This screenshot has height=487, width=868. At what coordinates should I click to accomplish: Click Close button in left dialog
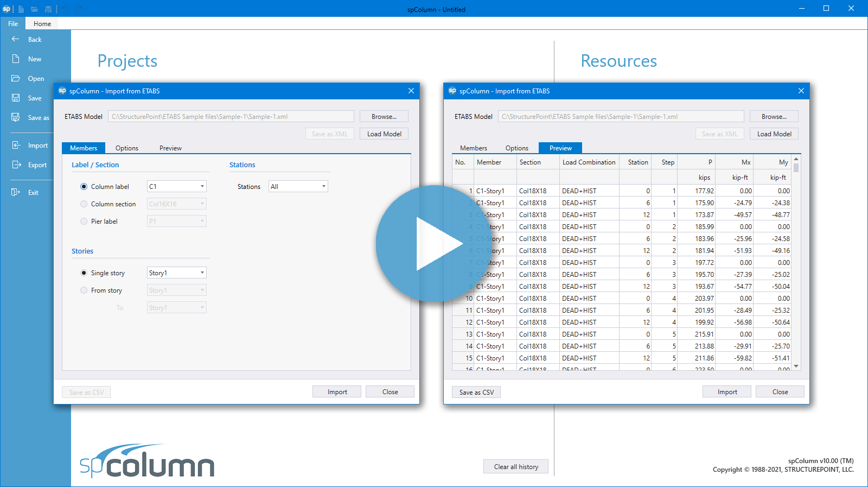point(390,391)
